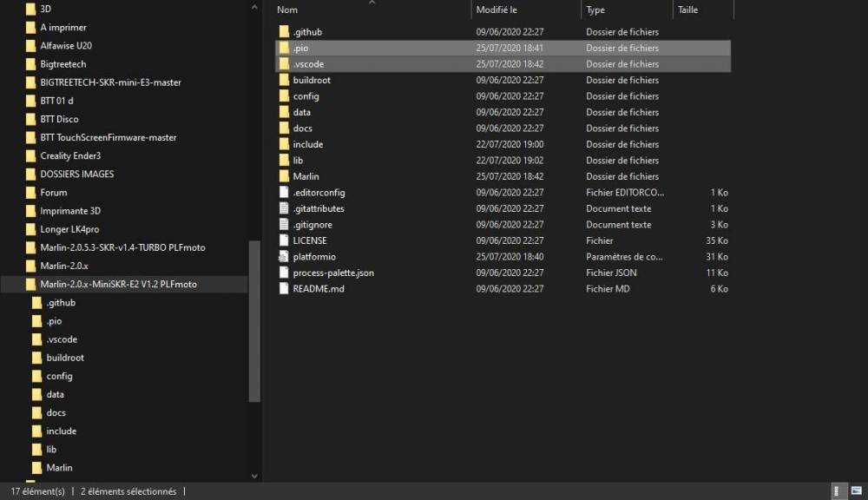Select data subfolder in navigation tree
Image resolution: width=868 pixels, height=500 pixels.
pos(55,394)
